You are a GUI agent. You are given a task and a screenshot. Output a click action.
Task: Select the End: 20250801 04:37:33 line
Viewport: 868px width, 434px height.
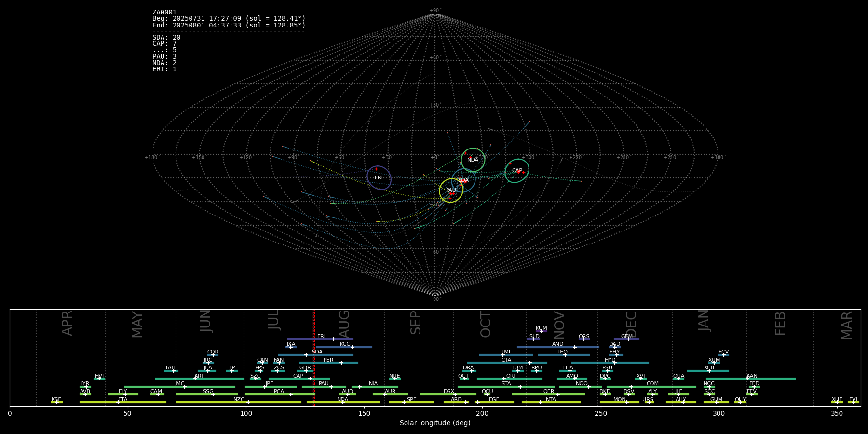[229, 25]
